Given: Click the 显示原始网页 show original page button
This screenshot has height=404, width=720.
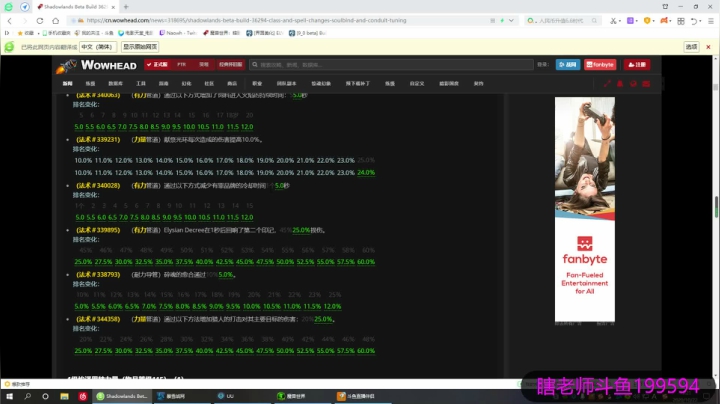Looking at the screenshot, I should coord(140,47).
